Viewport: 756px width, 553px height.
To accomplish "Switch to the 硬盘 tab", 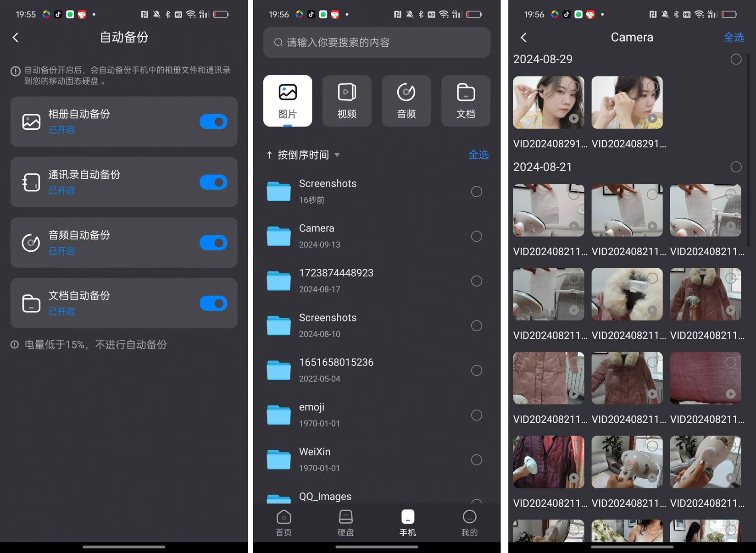I will (x=345, y=517).
